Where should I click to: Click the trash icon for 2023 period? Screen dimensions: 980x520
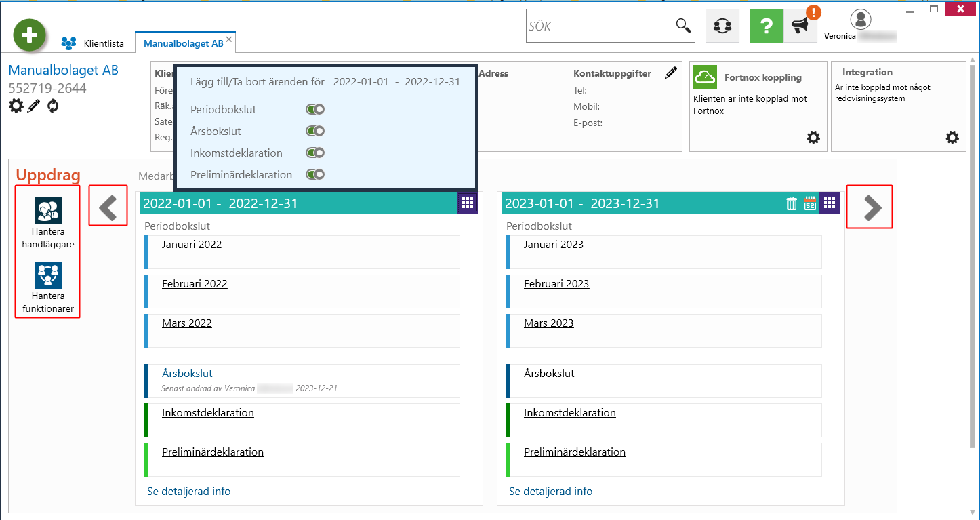(x=792, y=203)
